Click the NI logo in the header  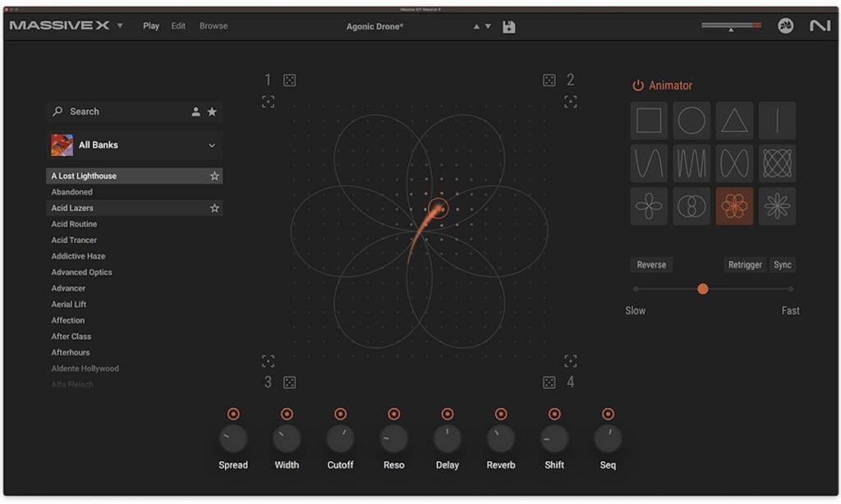point(820,25)
